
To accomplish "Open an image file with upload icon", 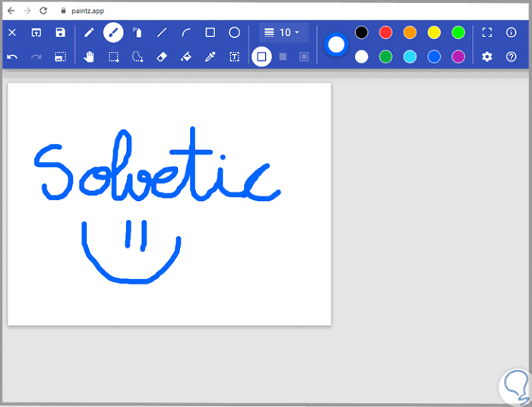I will [36, 33].
